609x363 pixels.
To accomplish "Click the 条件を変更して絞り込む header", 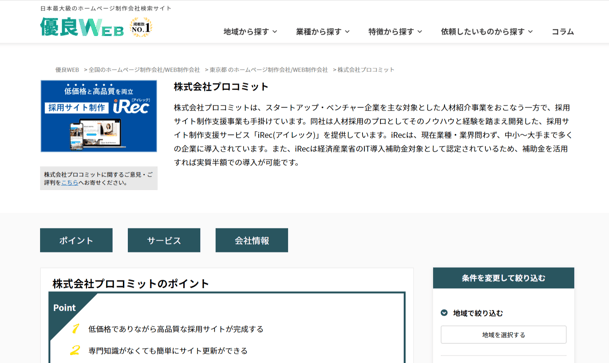I will (x=503, y=278).
